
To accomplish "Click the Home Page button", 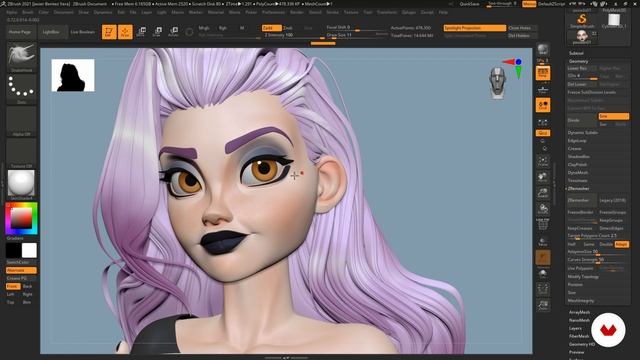I will point(20,32).
